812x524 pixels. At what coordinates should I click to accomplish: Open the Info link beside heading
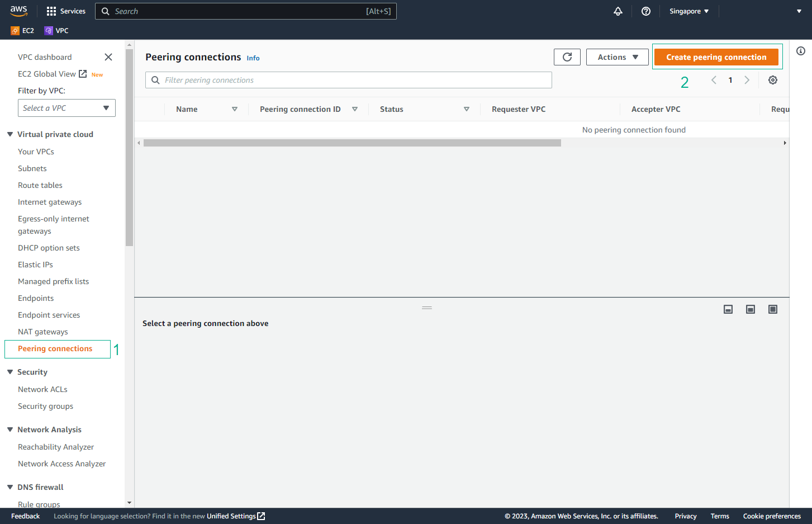tap(253, 58)
